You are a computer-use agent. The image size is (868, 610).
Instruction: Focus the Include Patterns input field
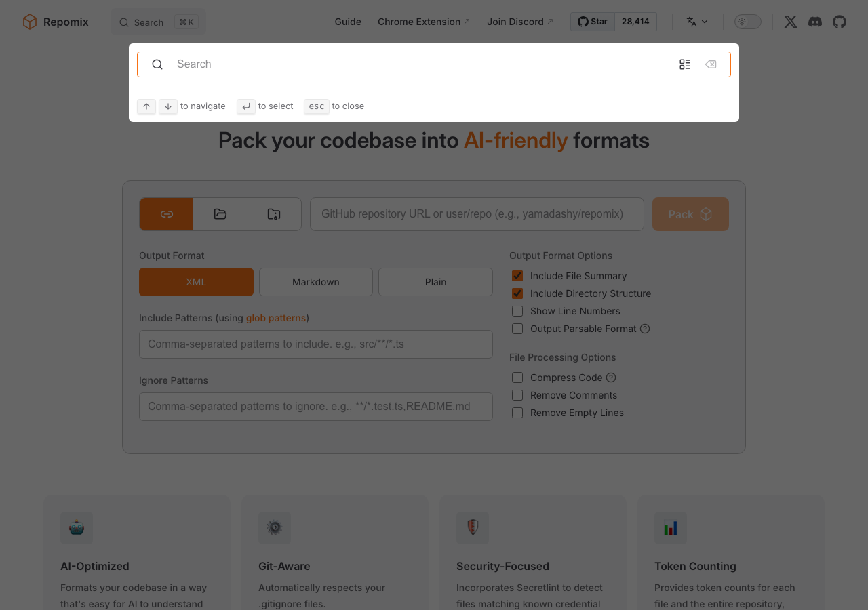(316, 344)
